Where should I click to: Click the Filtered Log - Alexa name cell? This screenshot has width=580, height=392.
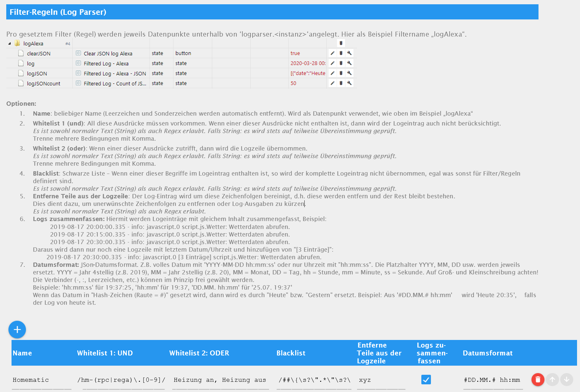(x=106, y=64)
